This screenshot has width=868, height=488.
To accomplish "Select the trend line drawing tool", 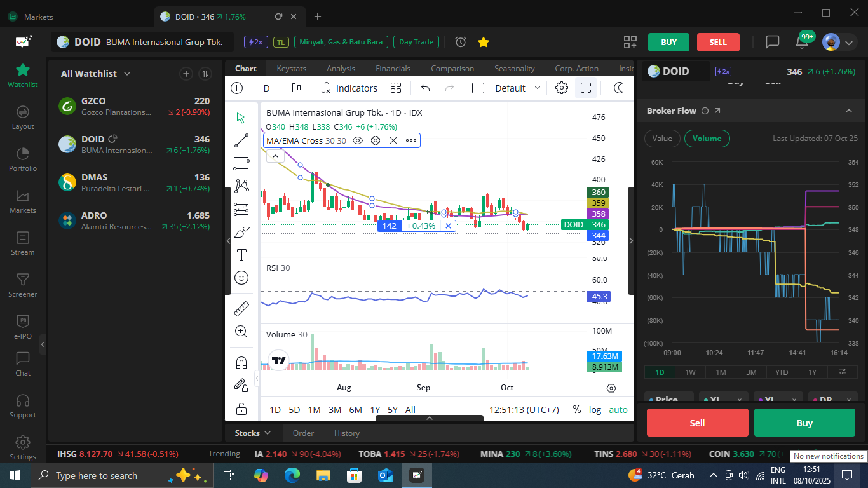I will (x=241, y=140).
